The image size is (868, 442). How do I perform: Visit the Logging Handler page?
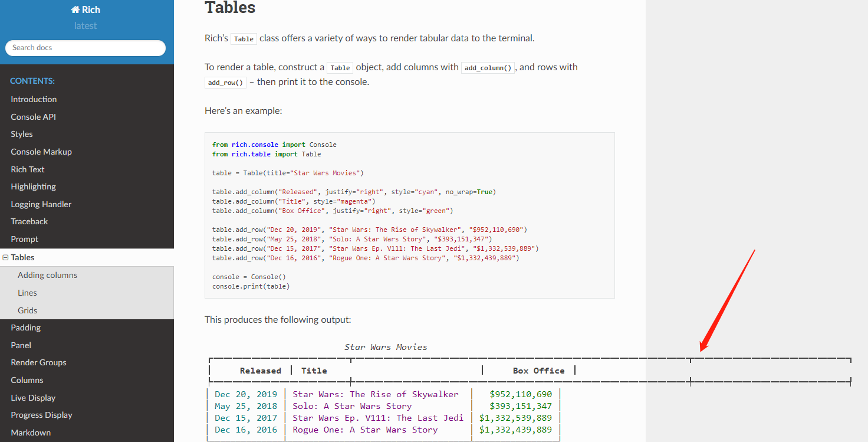41,204
